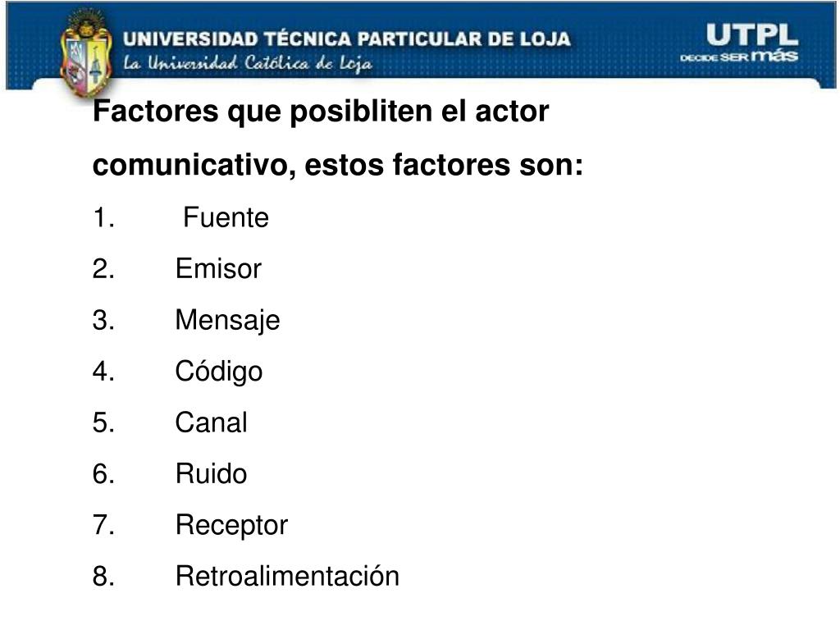Click the number 1 list marker
The width and height of the screenshot is (840, 630).
point(103,218)
